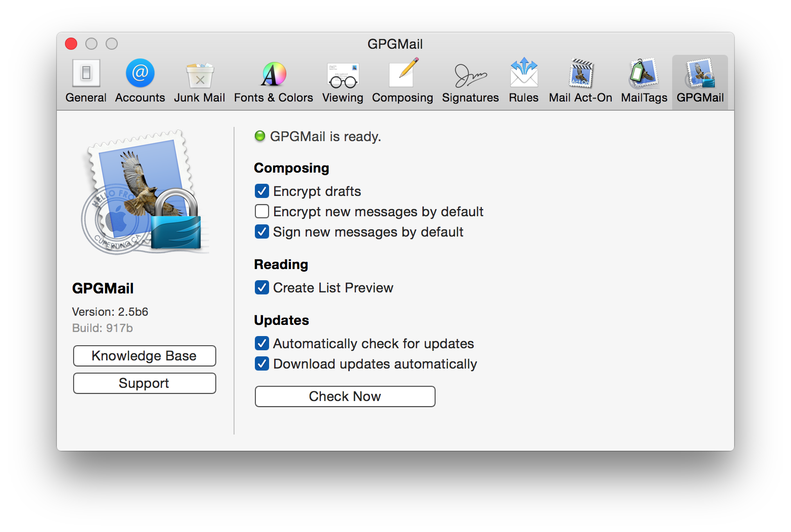
Task: Click Check Now for updates
Action: (x=345, y=396)
